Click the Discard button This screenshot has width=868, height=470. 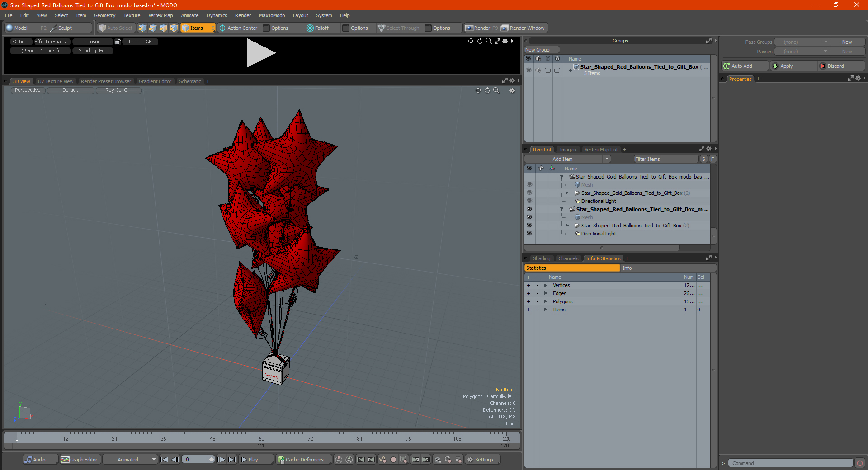[841, 66]
